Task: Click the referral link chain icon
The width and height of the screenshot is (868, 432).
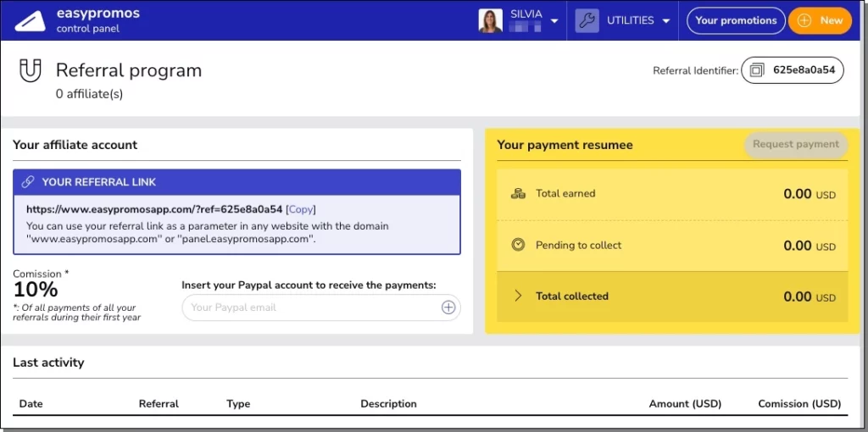Action: coord(28,182)
